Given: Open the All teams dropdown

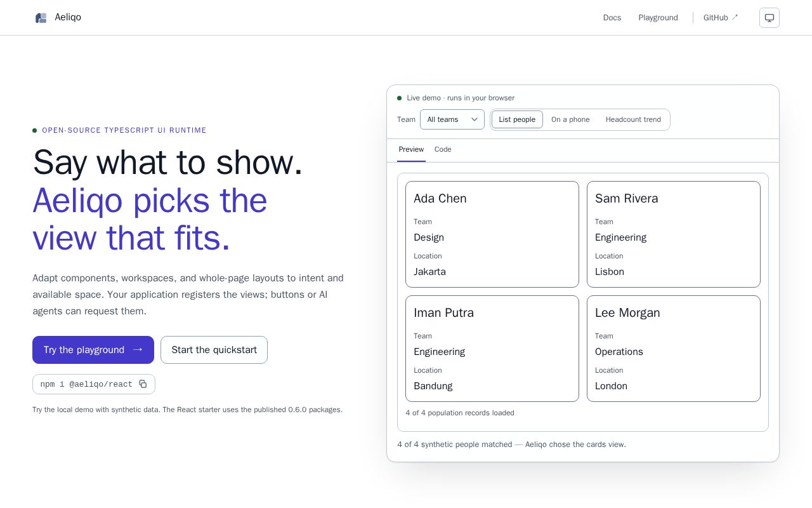Looking at the screenshot, I should pyautogui.click(x=452, y=119).
